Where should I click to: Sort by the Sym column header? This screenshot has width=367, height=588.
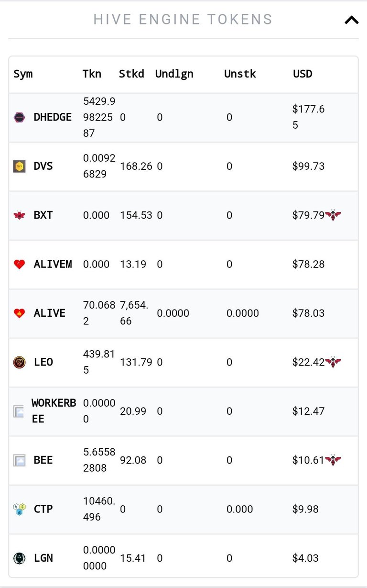pos(23,74)
